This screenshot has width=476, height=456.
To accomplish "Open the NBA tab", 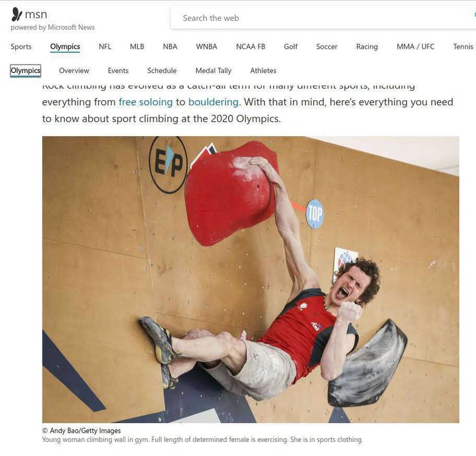I will [x=170, y=46].
